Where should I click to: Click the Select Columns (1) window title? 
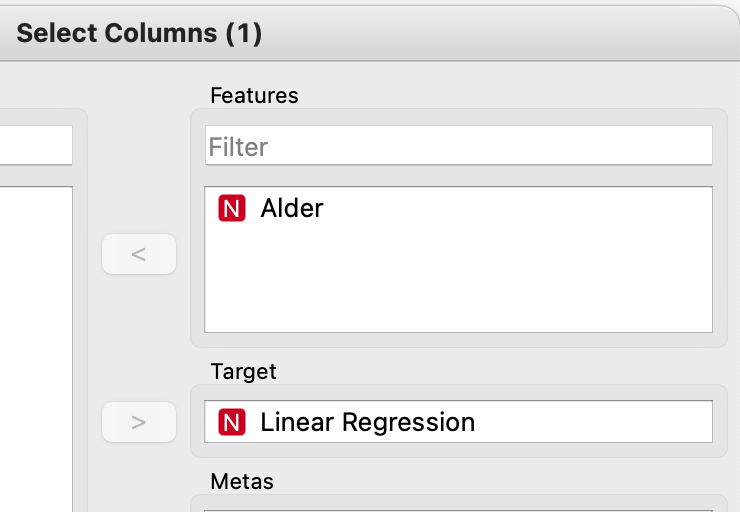point(139,33)
